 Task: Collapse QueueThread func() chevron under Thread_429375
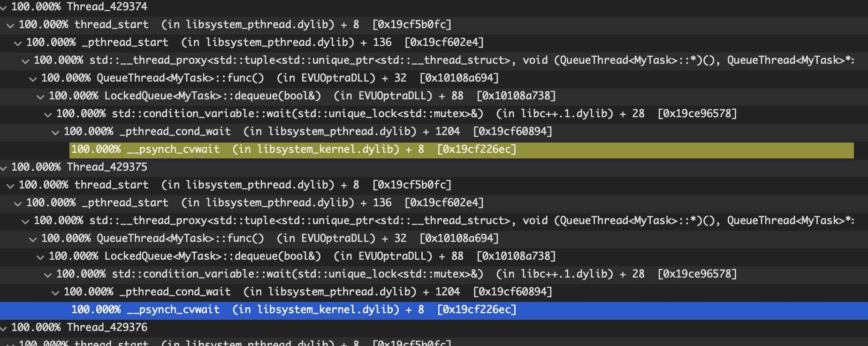(33, 240)
